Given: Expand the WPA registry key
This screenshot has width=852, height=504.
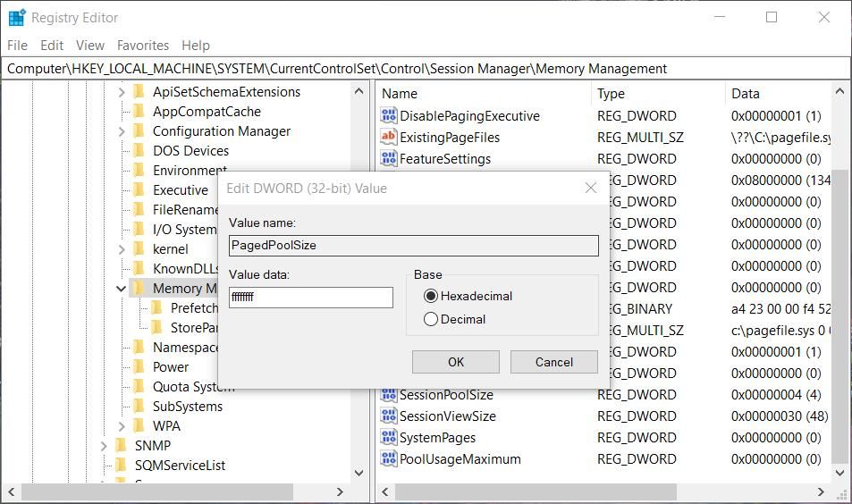Looking at the screenshot, I should [x=122, y=426].
